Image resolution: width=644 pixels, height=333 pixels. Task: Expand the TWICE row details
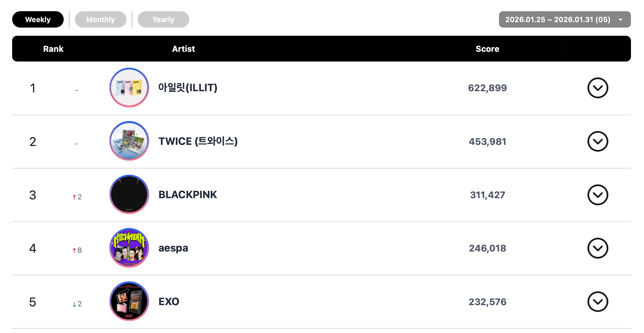click(x=598, y=141)
